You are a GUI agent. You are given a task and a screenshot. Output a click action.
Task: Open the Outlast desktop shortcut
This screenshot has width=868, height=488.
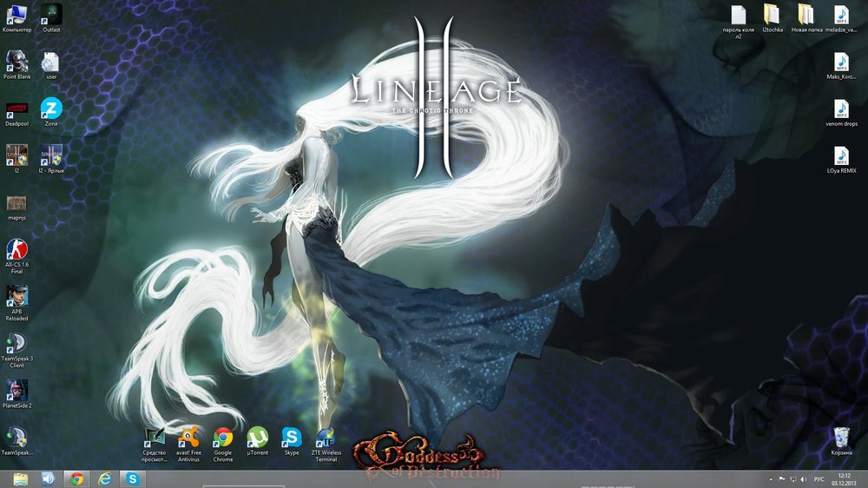click(x=51, y=15)
